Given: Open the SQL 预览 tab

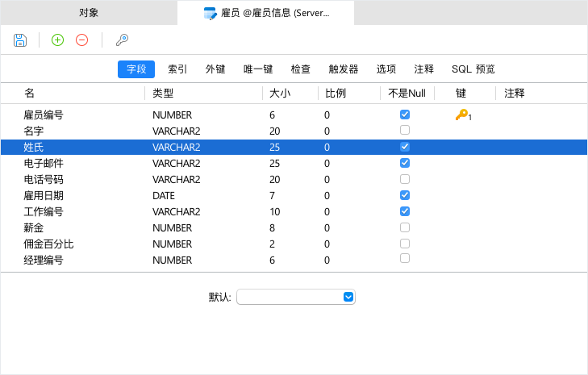Looking at the screenshot, I should coord(473,69).
